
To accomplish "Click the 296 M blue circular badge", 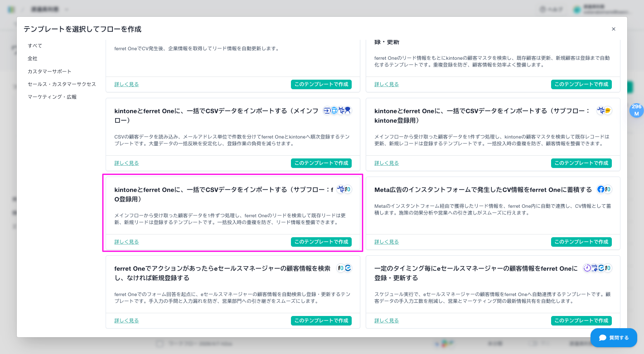I will pos(636,110).
